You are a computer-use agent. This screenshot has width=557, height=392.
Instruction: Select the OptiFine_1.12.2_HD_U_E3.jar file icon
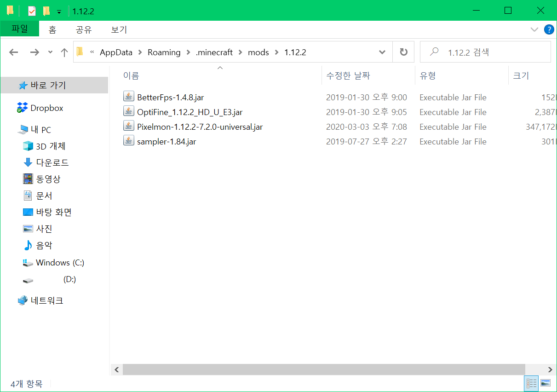pos(128,111)
